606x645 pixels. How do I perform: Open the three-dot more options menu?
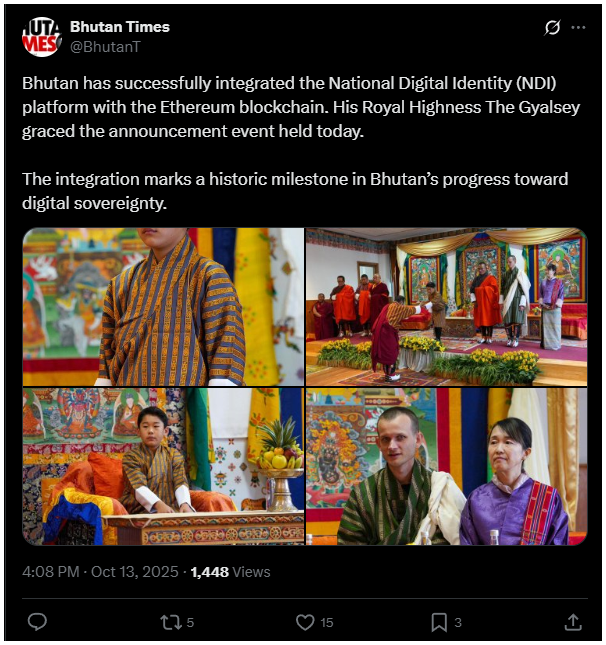pos(578,28)
